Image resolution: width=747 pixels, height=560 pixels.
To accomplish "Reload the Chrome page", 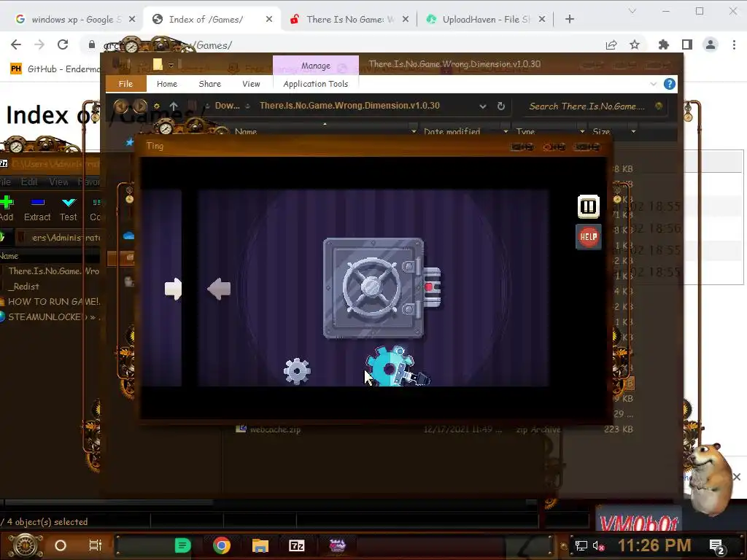I will coord(63,44).
